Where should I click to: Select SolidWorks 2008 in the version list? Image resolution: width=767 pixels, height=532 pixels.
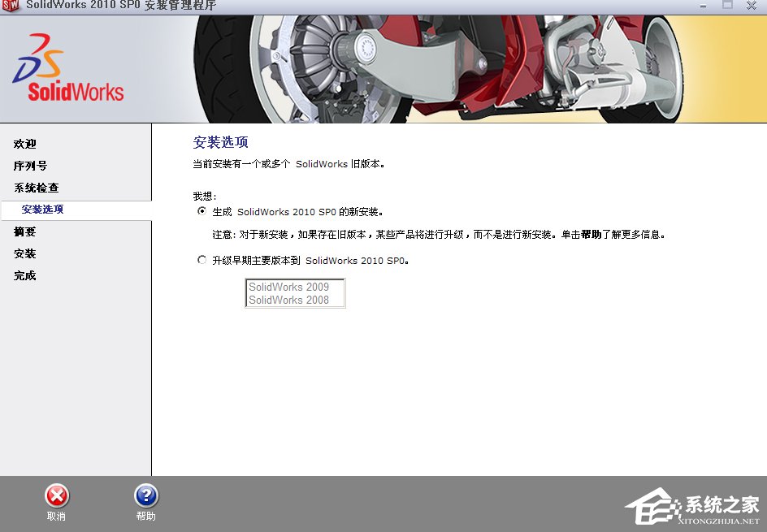(289, 299)
